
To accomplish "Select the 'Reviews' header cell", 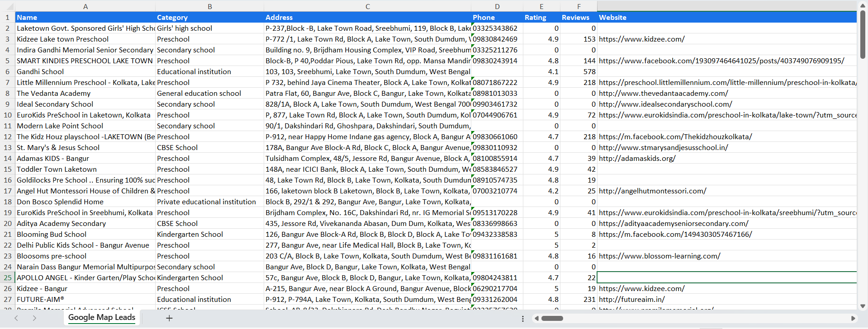I will pyautogui.click(x=579, y=17).
